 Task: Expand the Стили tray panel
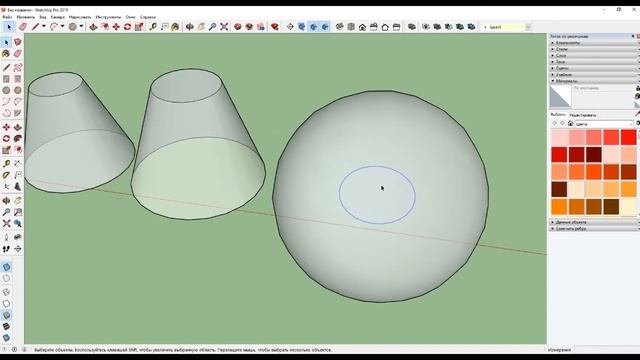click(594, 49)
